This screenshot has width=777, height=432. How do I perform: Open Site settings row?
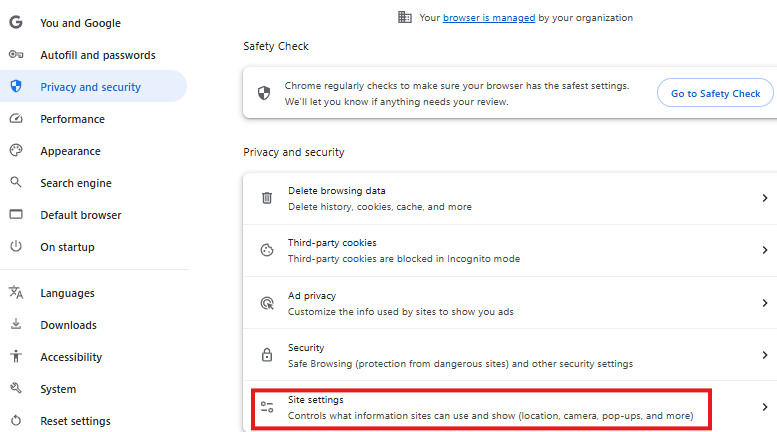(482, 407)
